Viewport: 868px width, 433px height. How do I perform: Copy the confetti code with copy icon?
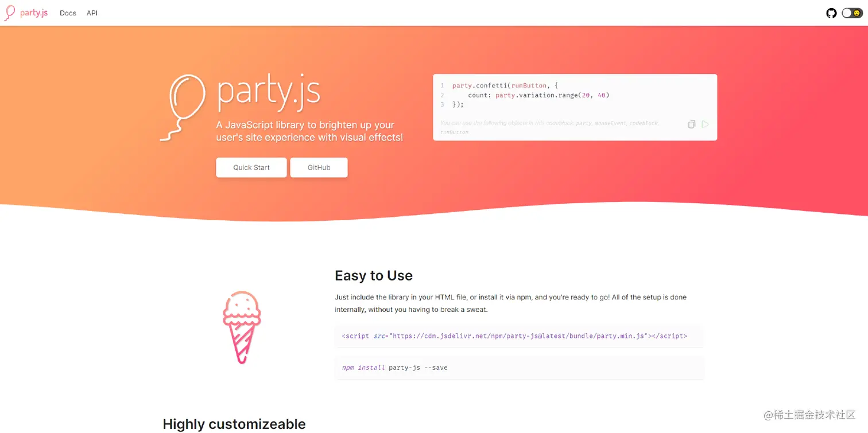point(692,124)
